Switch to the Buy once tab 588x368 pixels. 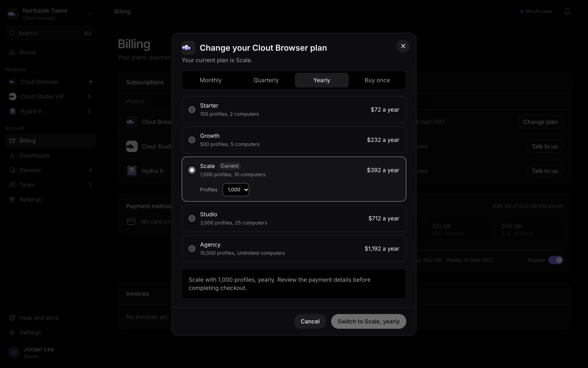tap(377, 80)
